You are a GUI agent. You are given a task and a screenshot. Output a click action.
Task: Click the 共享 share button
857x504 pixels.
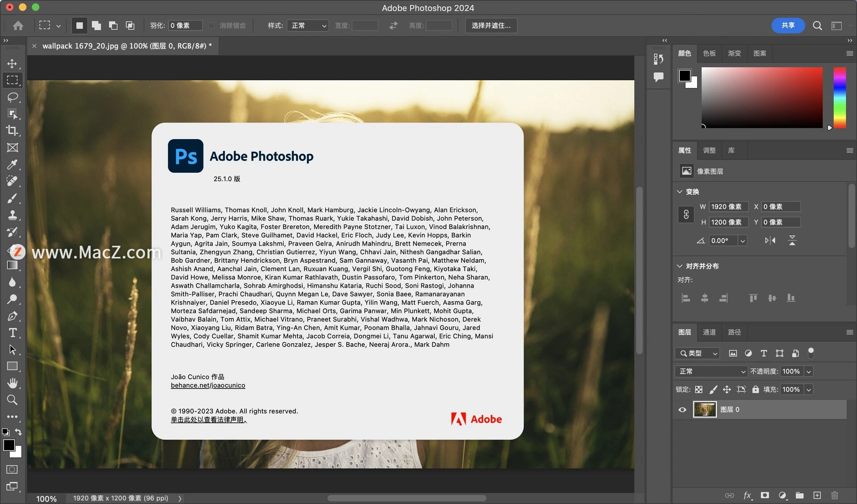788,25
